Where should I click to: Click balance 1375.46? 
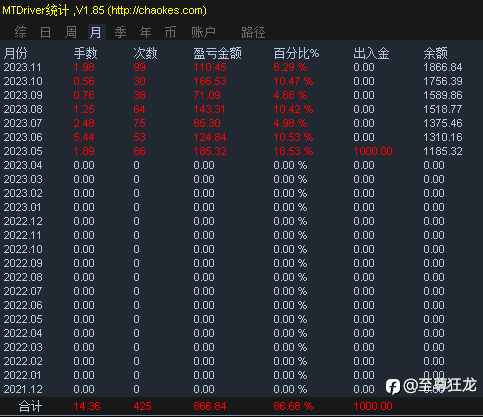[x=443, y=123]
